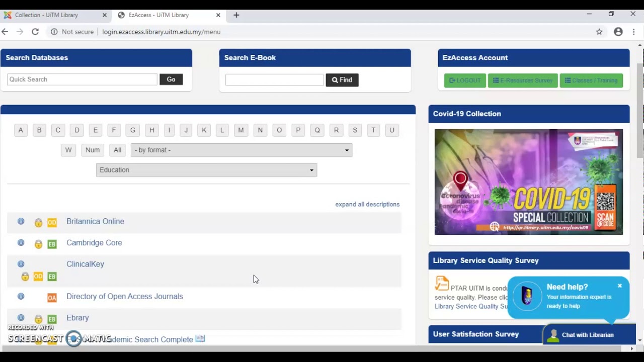Open a new browser tab with plus icon
The image size is (644, 362).
click(x=236, y=15)
